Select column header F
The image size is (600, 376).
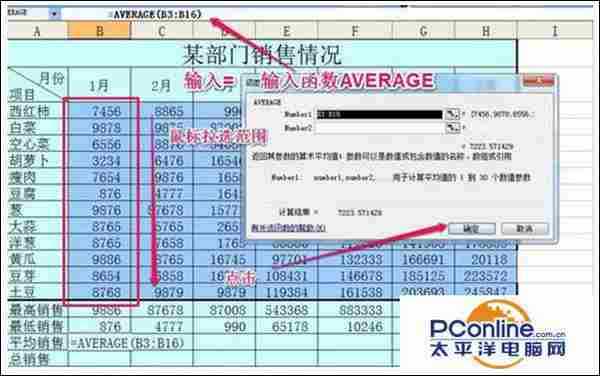[355, 31]
